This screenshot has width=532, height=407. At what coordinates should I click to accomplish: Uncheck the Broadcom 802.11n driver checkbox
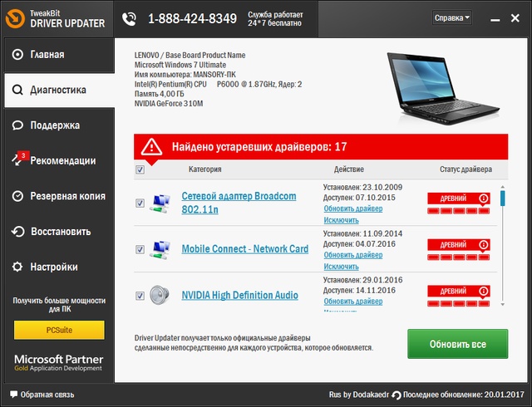pos(140,203)
